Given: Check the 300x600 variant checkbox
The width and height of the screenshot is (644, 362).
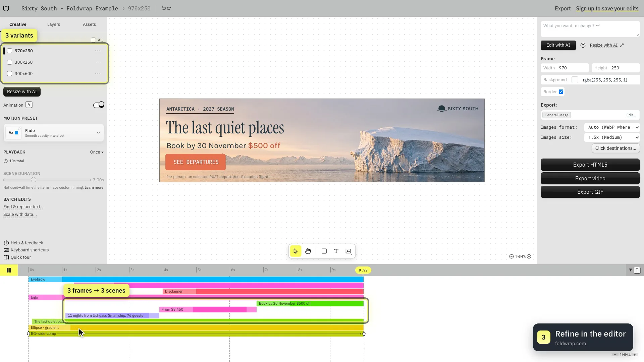Looking at the screenshot, I should coord(10,74).
